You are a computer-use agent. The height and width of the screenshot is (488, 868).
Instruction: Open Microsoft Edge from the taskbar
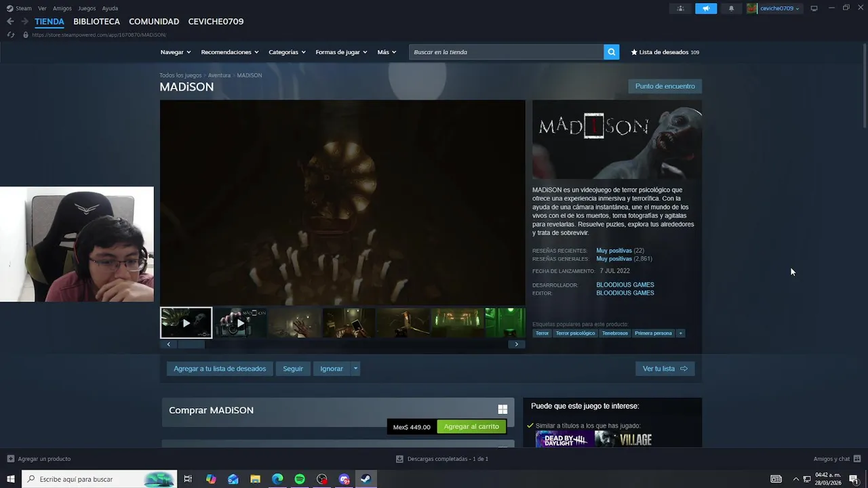pyautogui.click(x=277, y=479)
